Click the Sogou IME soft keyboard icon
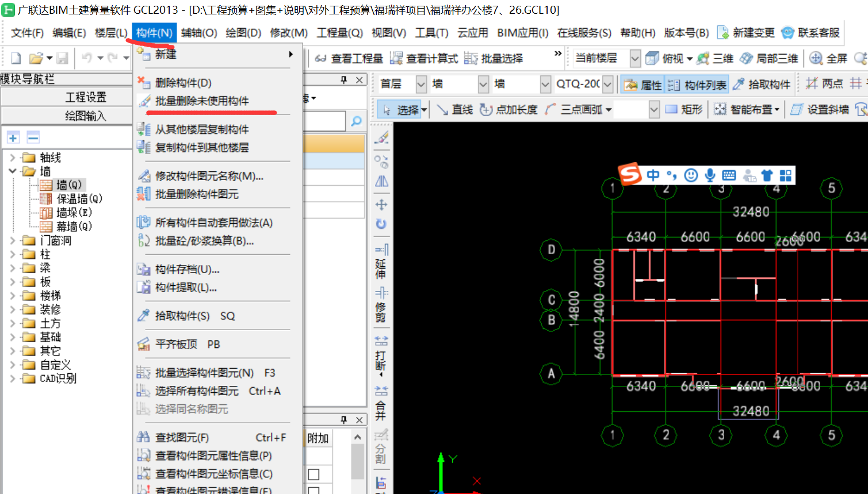 [x=729, y=175]
